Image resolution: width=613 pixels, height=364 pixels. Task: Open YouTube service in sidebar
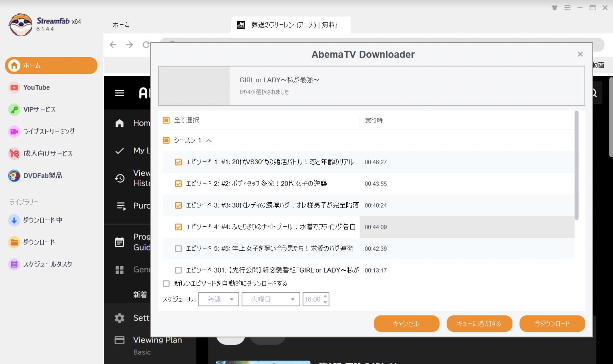coord(36,88)
